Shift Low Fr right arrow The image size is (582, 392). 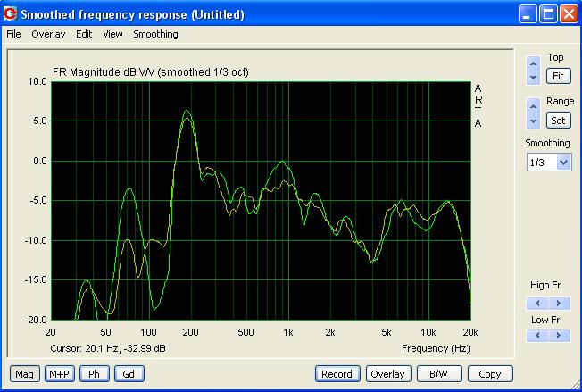559,336
